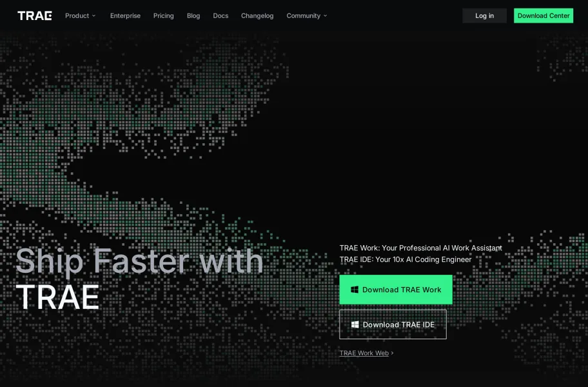The image size is (588, 387).
Task: Go to the Pricing page
Action: [164, 15]
